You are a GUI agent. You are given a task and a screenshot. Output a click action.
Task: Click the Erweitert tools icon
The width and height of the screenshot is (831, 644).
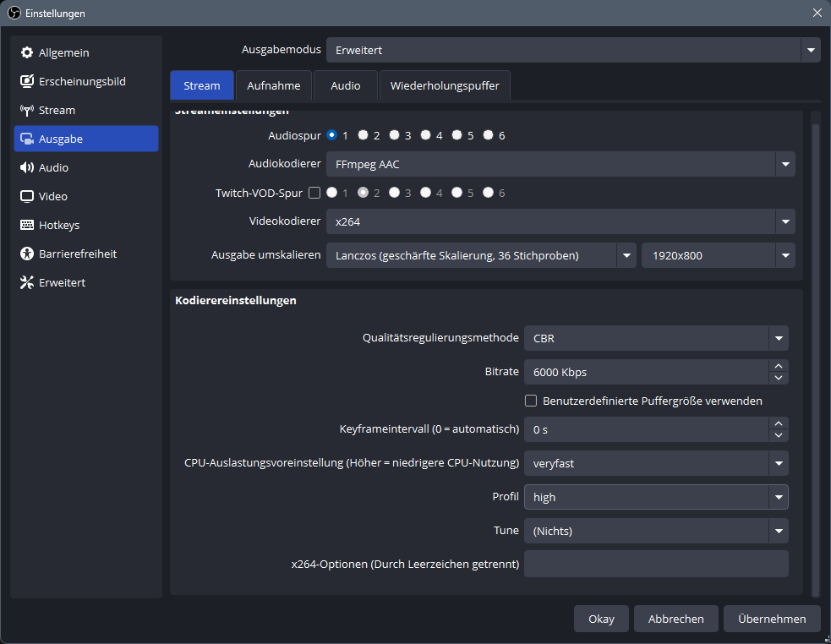(26, 282)
